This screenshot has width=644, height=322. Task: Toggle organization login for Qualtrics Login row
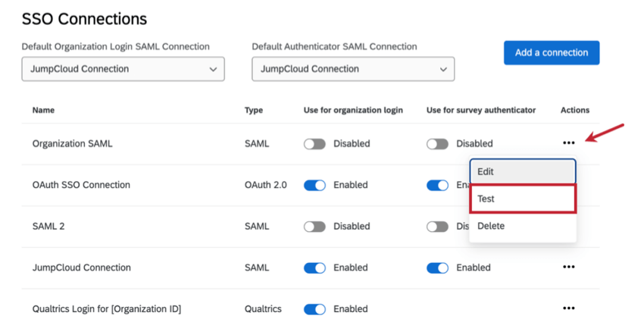click(x=314, y=309)
